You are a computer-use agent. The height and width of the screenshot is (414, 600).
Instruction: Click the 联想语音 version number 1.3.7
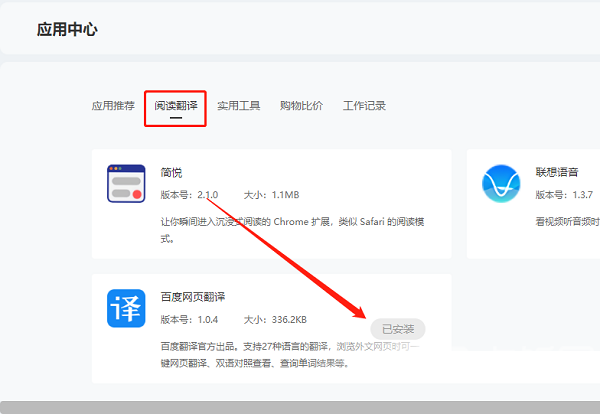point(584,194)
